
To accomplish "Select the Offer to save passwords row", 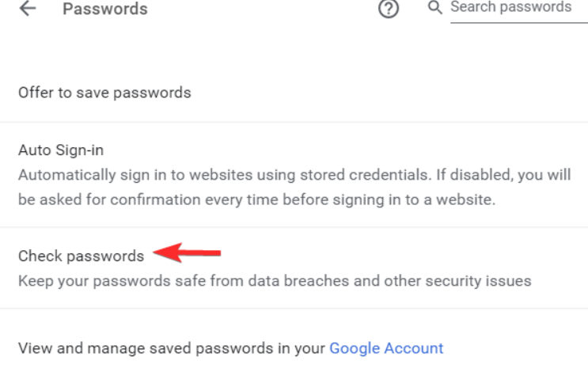I will pos(294,93).
